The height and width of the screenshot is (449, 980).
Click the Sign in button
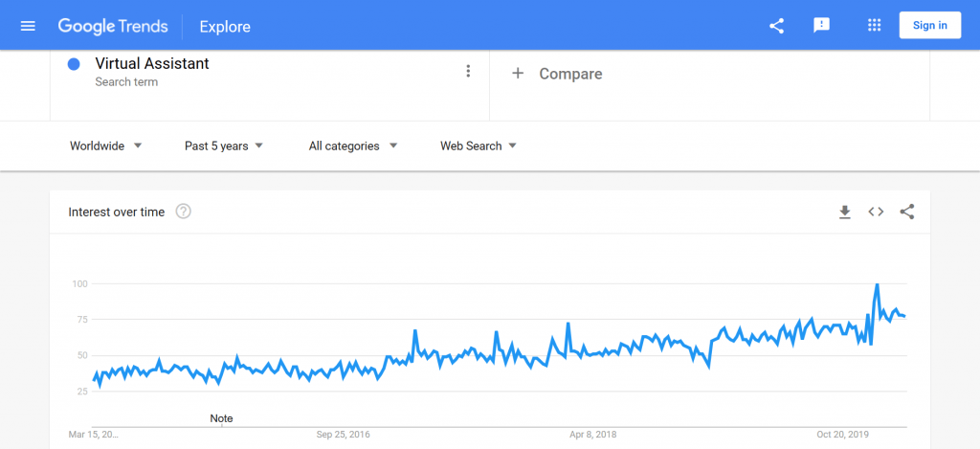tap(930, 26)
